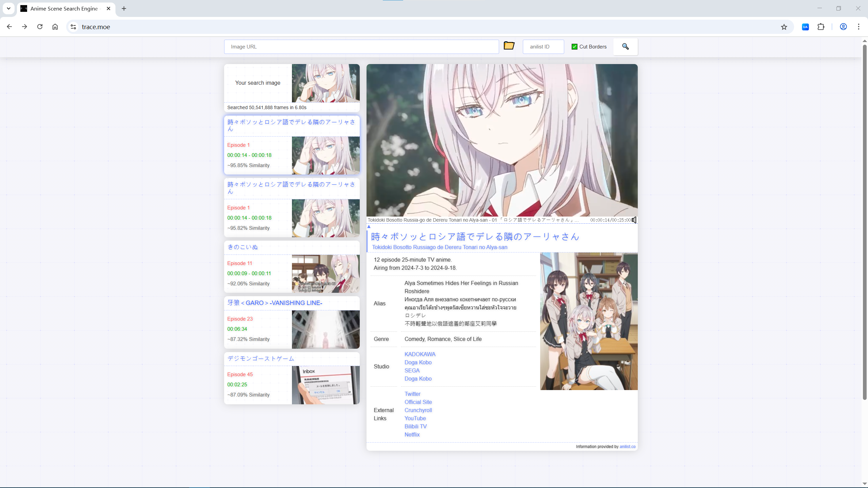
Task: View site information in address bar
Action: point(73,27)
